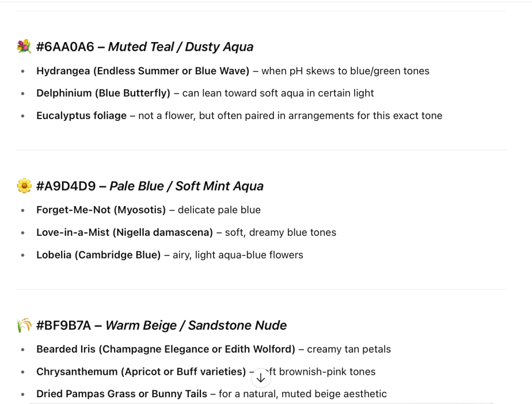Click the #6AA0A6 hex code text
Screen dimensions: 532x404
(65, 47)
